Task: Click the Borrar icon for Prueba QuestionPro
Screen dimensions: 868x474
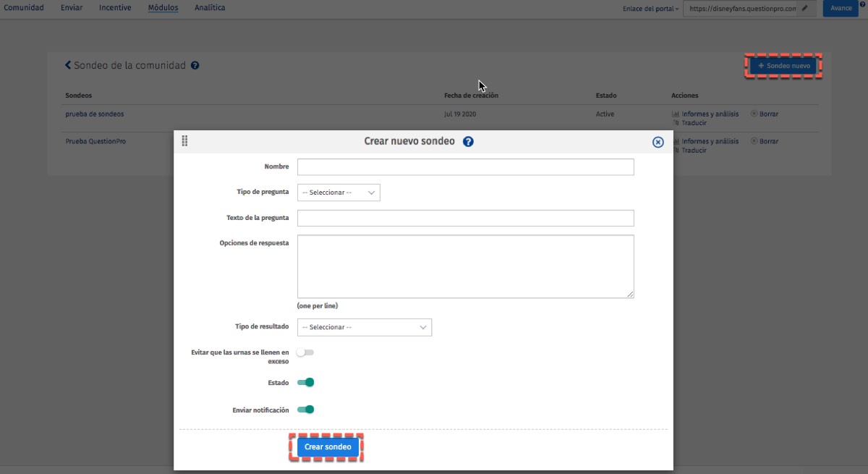Action: 754,141
